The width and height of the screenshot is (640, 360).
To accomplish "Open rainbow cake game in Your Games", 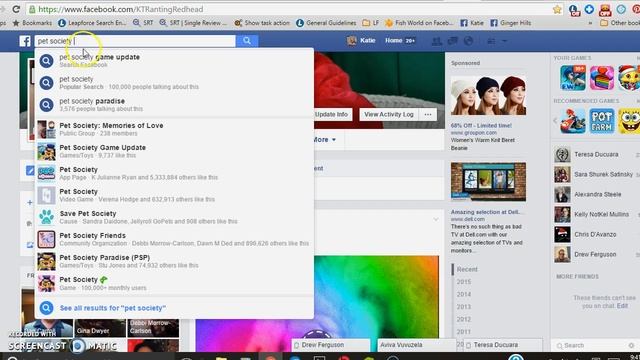I will pyautogui.click(x=602, y=78).
